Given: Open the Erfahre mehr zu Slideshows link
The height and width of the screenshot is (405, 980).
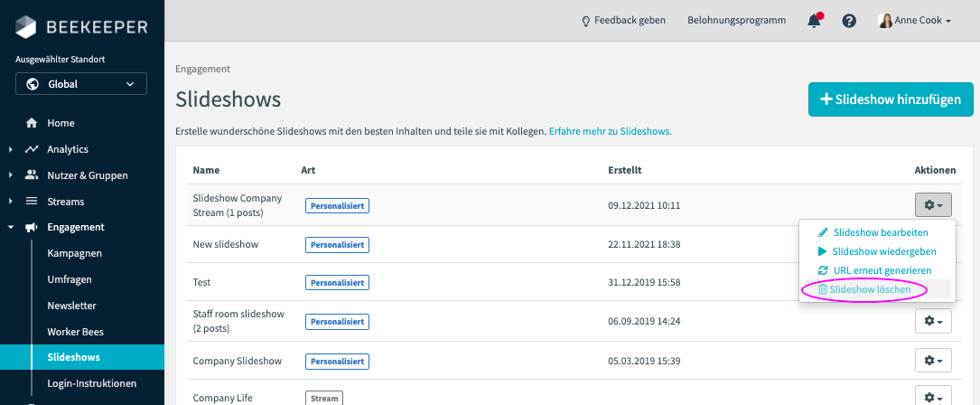Looking at the screenshot, I should click(610, 131).
